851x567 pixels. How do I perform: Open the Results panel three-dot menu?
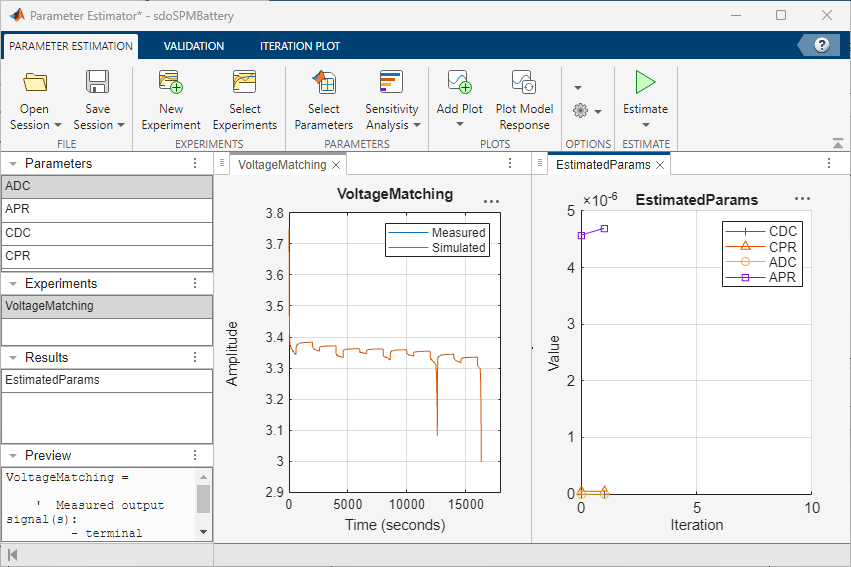click(x=195, y=357)
